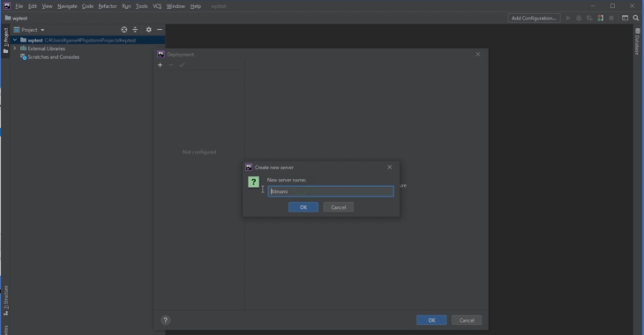The width and height of the screenshot is (644, 335).
Task: Click the PhpStorm logo in title bar
Action: tap(7, 6)
